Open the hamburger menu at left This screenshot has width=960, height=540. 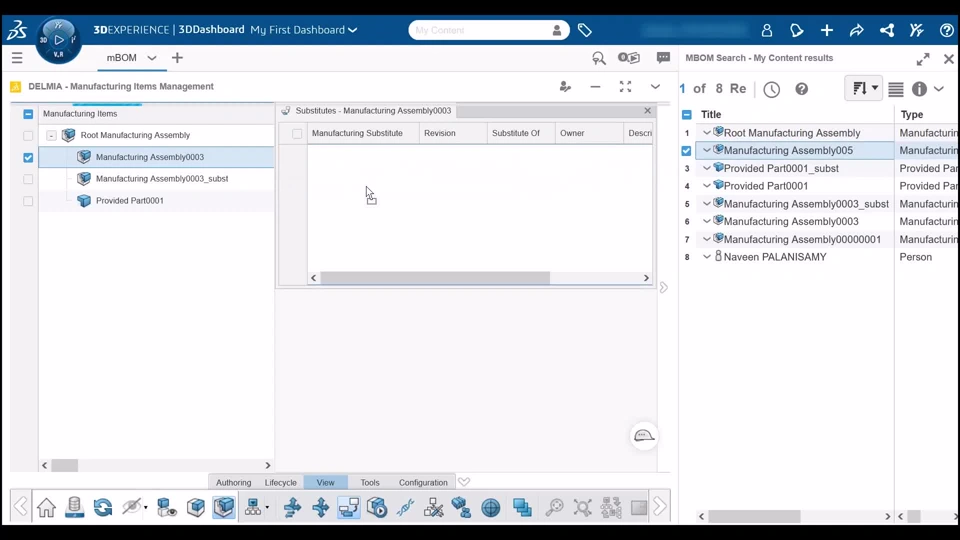point(17,58)
